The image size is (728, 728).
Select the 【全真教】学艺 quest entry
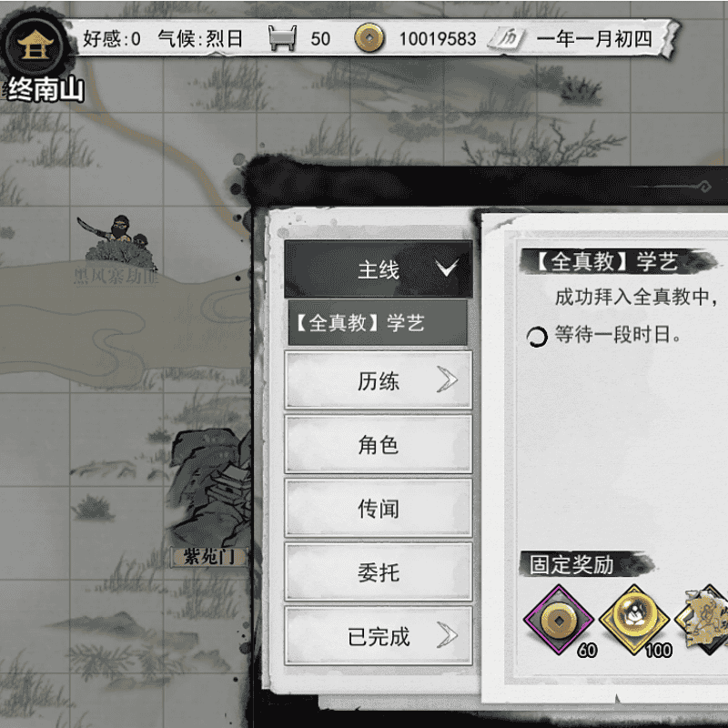(378, 323)
